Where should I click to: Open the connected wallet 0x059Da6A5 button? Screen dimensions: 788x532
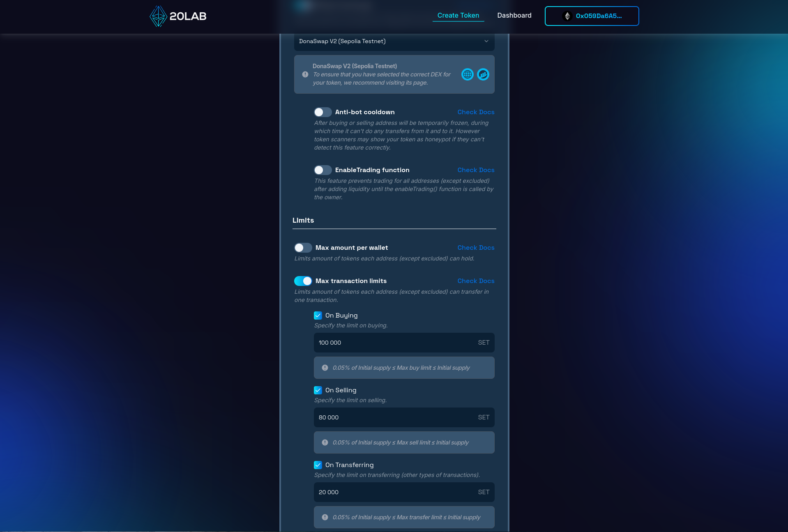coord(592,16)
